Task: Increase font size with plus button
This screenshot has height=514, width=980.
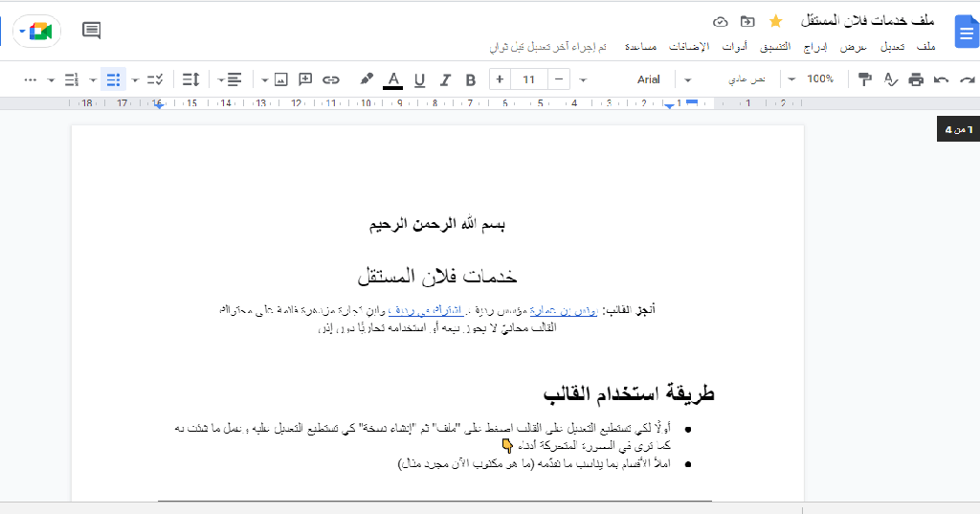Action: pos(500,79)
